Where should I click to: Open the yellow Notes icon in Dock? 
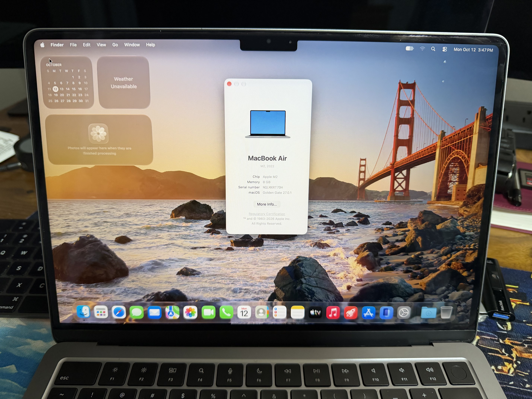(x=297, y=312)
